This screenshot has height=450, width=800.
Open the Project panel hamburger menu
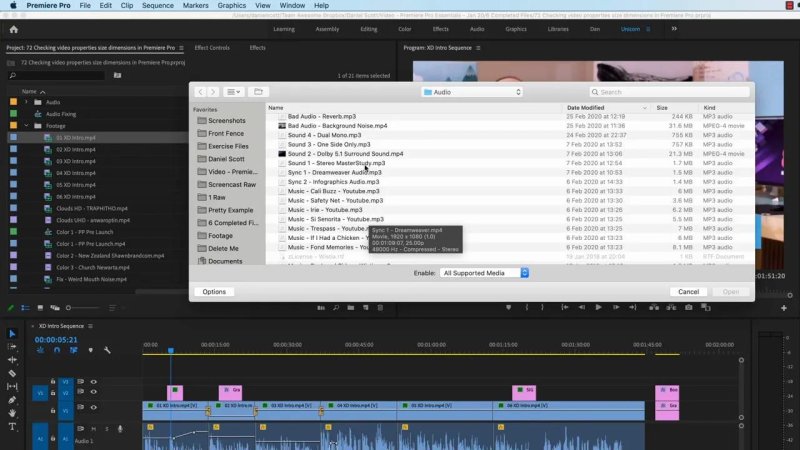point(181,48)
